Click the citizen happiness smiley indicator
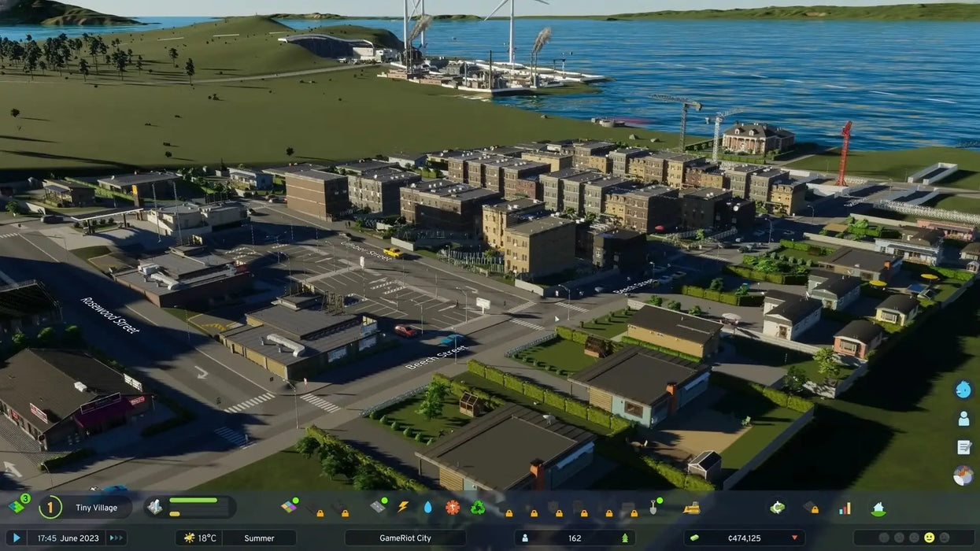 click(929, 538)
